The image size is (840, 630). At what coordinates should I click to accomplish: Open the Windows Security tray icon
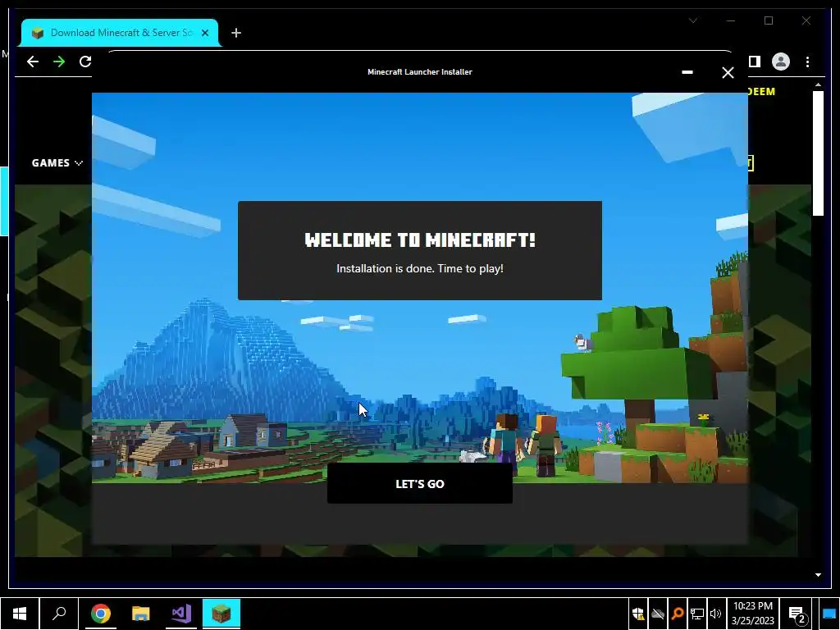tap(638, 614)
